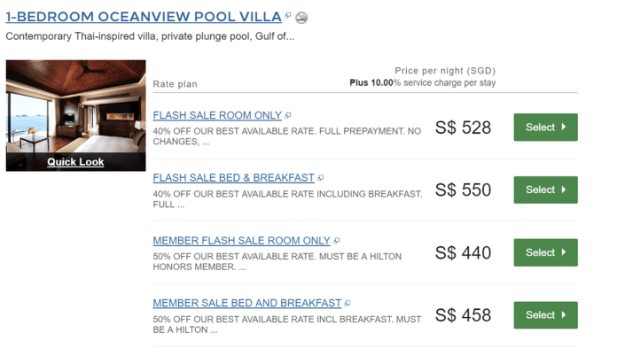Open popup icon beside 1-Bedroom Oceanview Pool Villa title
This screenshot has height=364, width=617.
[287, 15]
